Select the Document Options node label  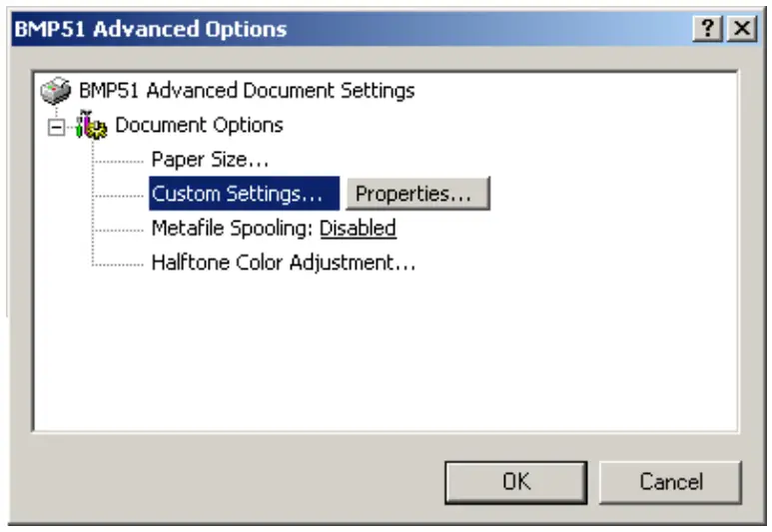199,126
